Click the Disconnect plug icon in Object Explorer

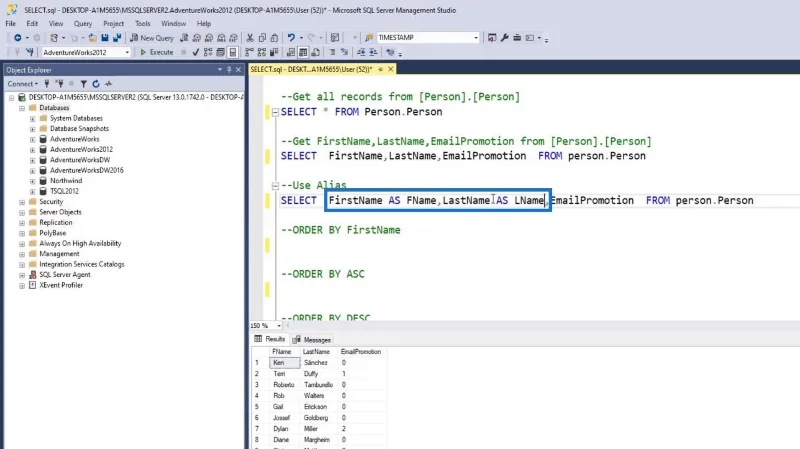(59, 84)
